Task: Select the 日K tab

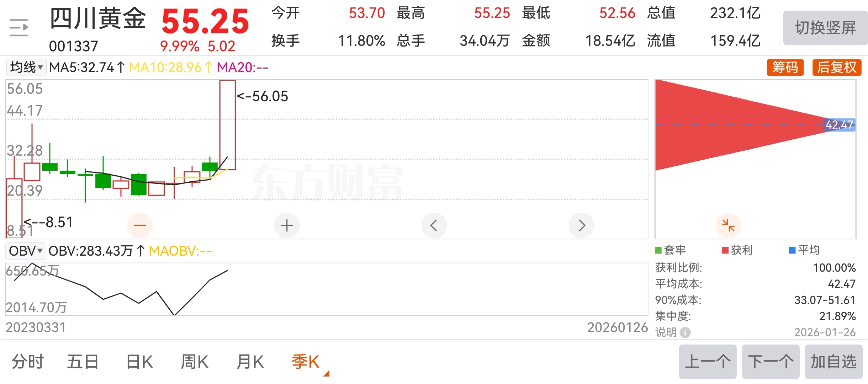Action: click(139, 362)
